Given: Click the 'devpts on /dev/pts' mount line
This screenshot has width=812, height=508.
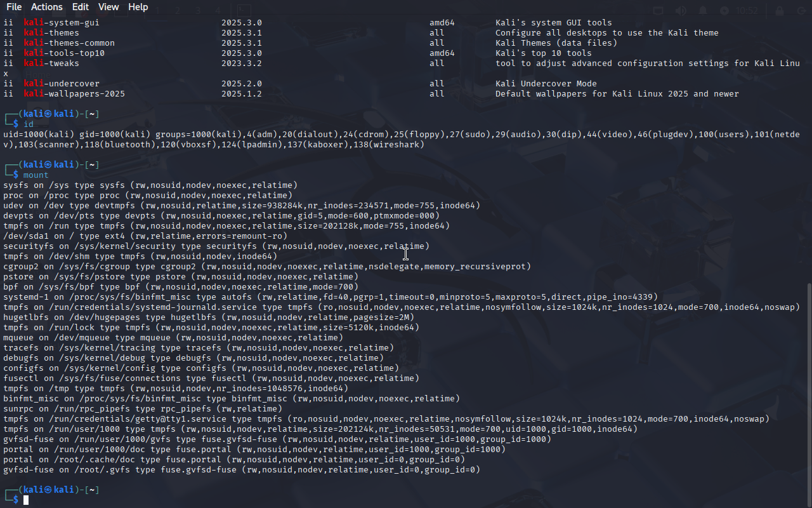Looking at the screenshot, I should (221, 216).
